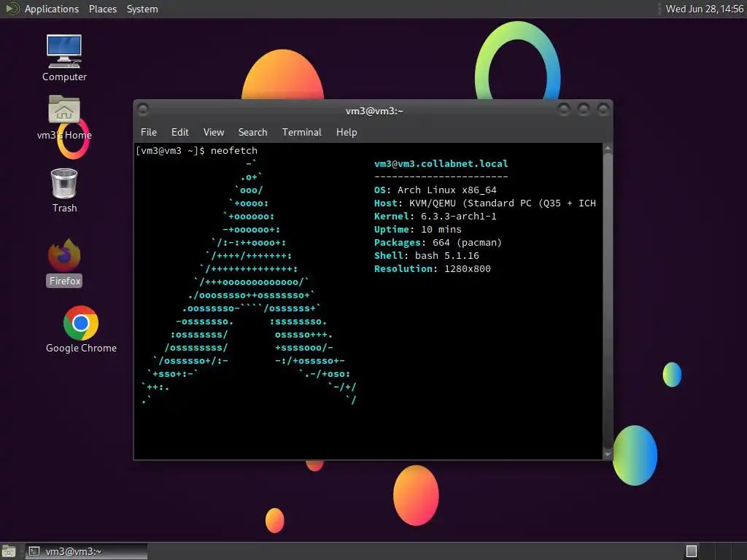
Task: Click the Resolution: 1280x800 line
Action: [x=432, y=268]
